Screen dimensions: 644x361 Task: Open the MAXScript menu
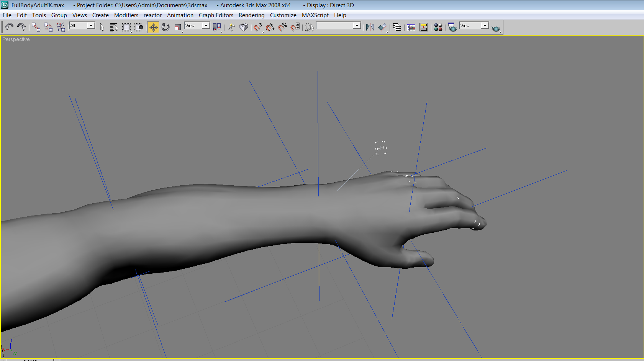click(x=315, y=15)
